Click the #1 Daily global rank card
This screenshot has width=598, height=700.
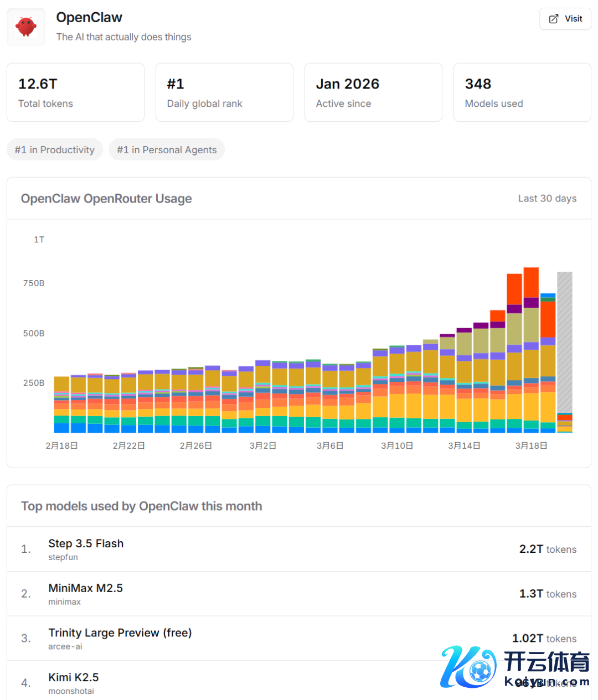pyautogui.click(x=224, y=92)
